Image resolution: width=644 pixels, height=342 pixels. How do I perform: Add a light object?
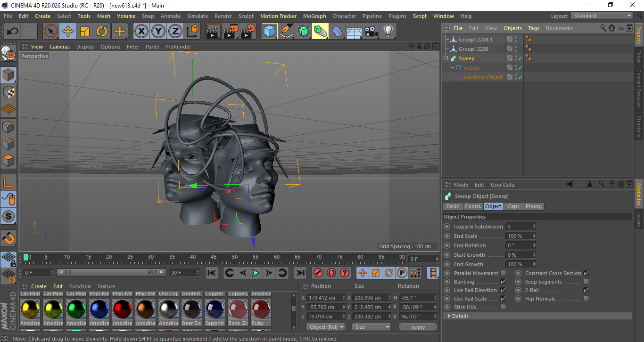click(388, 32)
